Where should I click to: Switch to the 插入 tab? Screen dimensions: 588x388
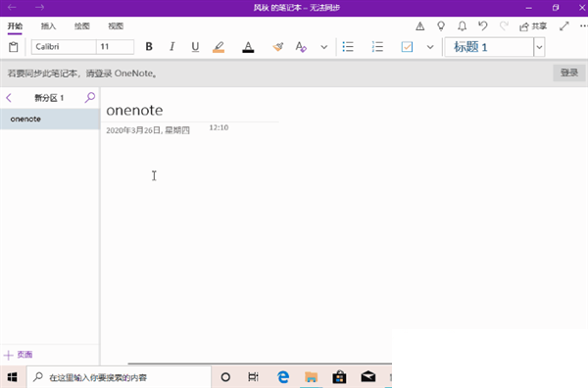pos(48,25)
